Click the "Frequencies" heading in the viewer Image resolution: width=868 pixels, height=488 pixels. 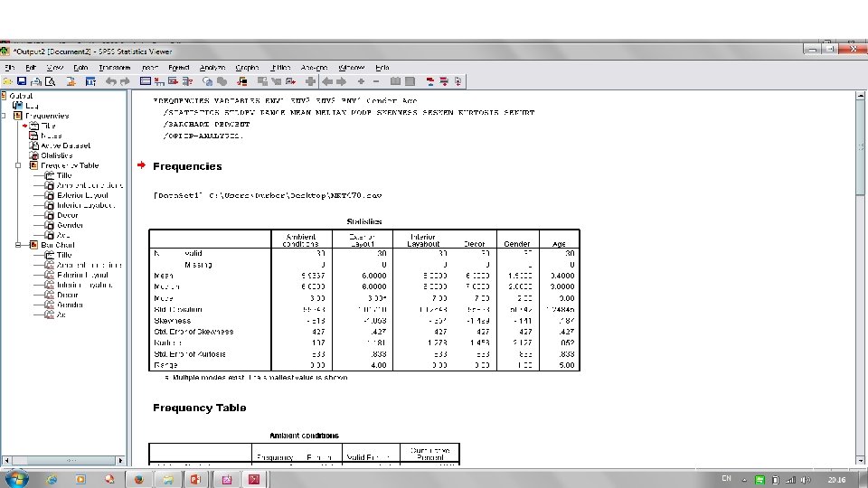[x=187, y=166]
